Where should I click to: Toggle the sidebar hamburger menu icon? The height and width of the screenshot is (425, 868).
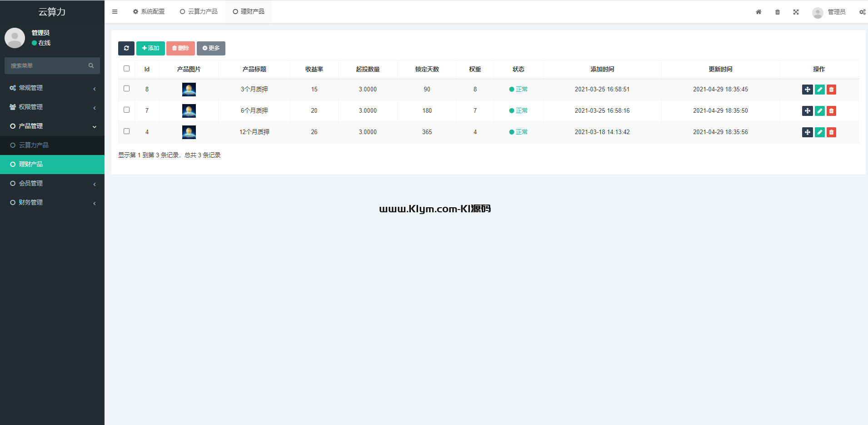tap(115, 12)
